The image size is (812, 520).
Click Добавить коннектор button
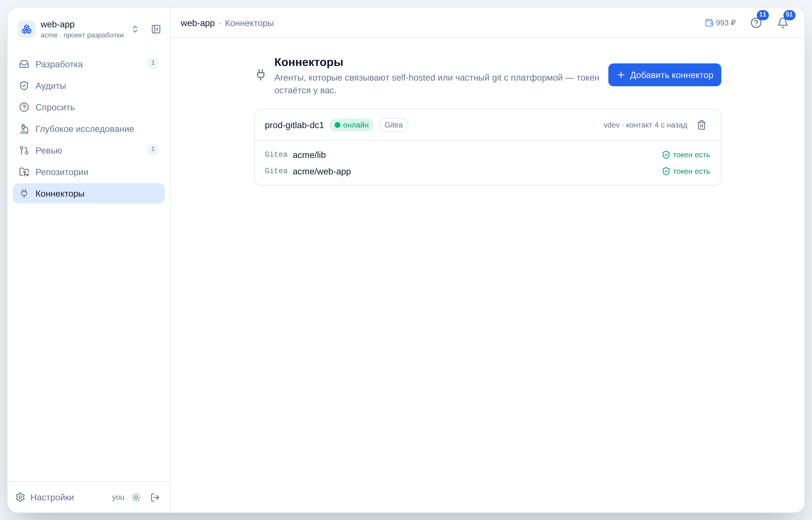point(665,75)
